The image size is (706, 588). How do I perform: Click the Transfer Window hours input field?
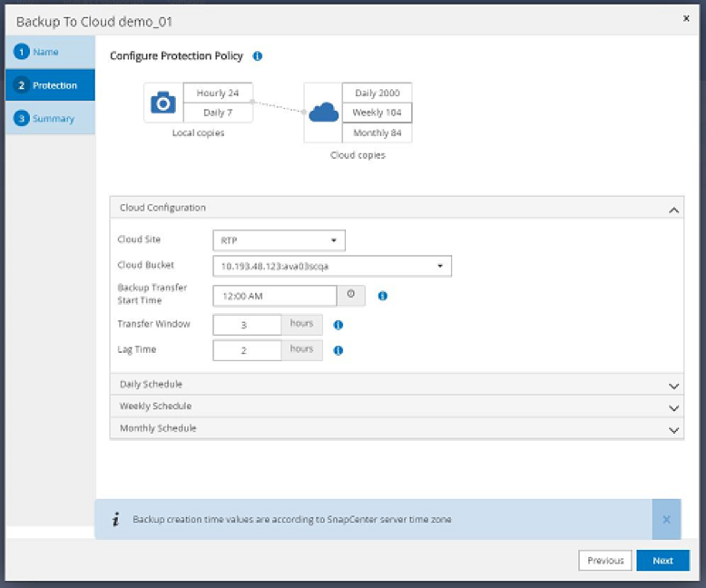pyautogui.click(x=247, y=324)
